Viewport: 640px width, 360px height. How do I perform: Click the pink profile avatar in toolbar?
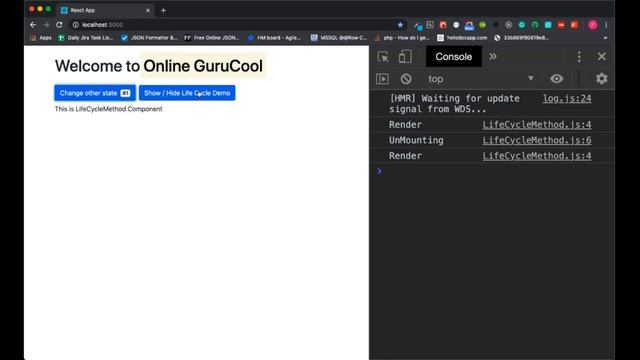[x=593, y=25]
